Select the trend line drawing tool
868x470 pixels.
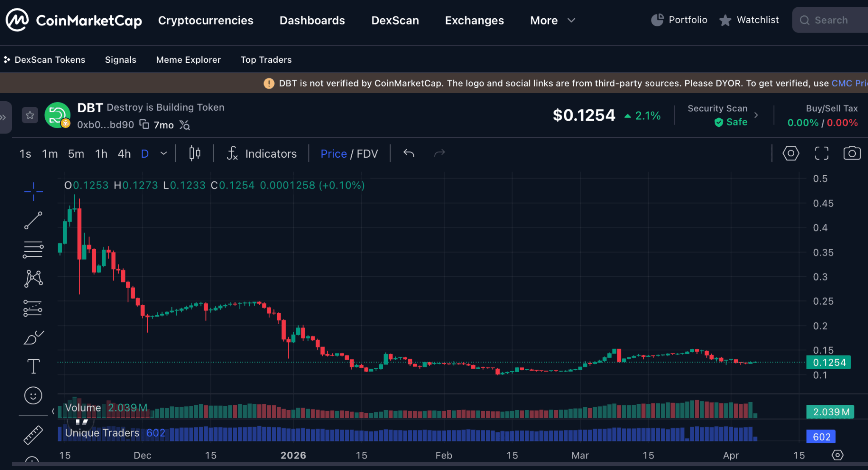pos(33,221)
